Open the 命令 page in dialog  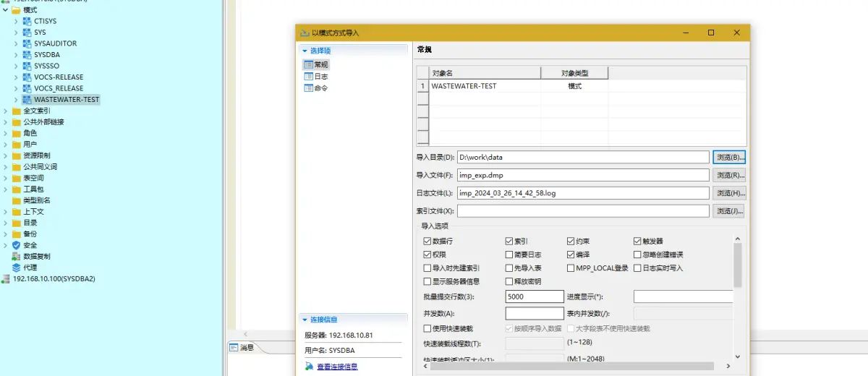click(x=316, y=87)
